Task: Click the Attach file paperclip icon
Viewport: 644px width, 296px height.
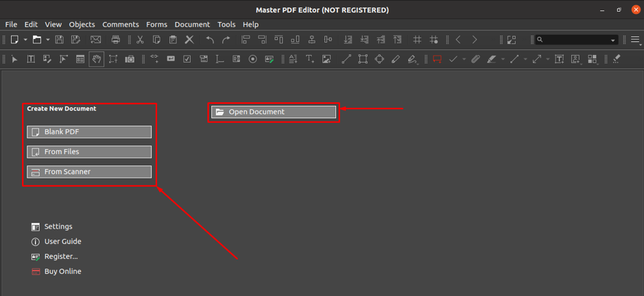Action: 475,59
